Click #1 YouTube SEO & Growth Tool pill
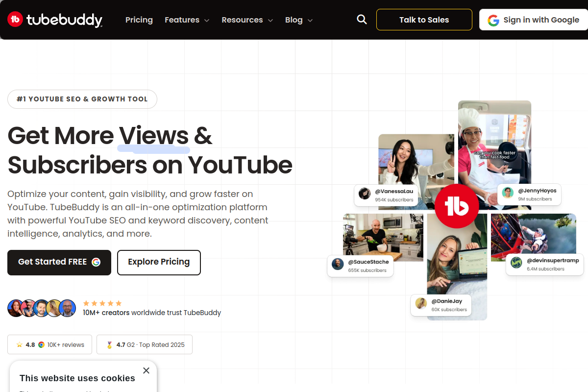 click(82, 99)
